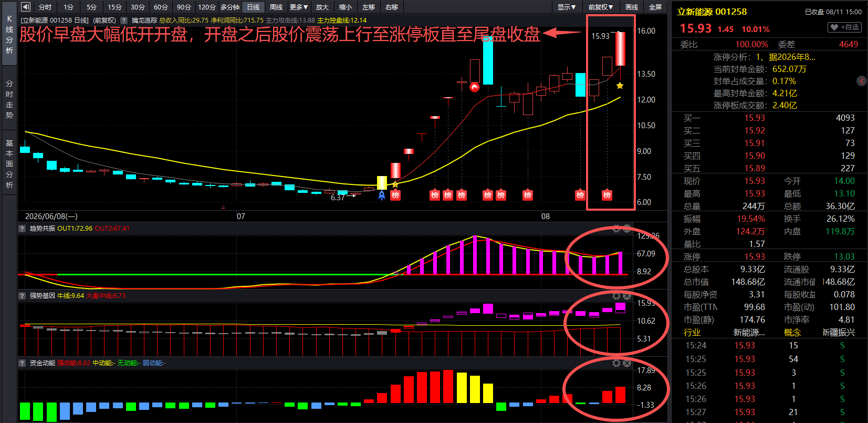Viewport: 868px width, 423px height.
Task: Click the 资金动能 indicator name
Action: click(x=42, y=363)
